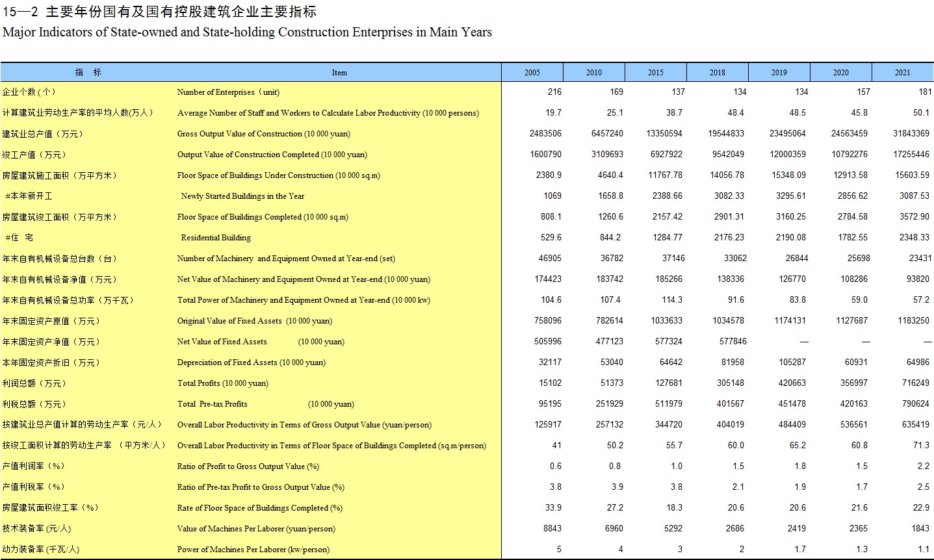
Task: Click the 2005 machines per laborer value 8843
Action: pyautogui.click(x=552, y=529)
